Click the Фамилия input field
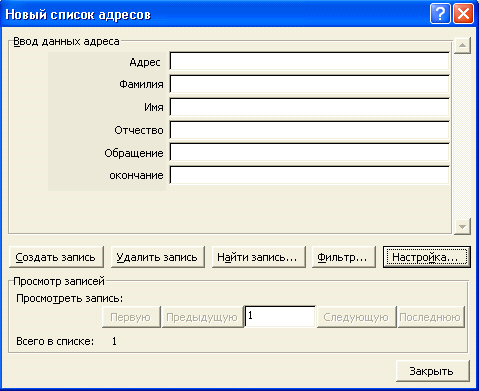The height and width of the screenshot is (391, 479). pos(310,84)
